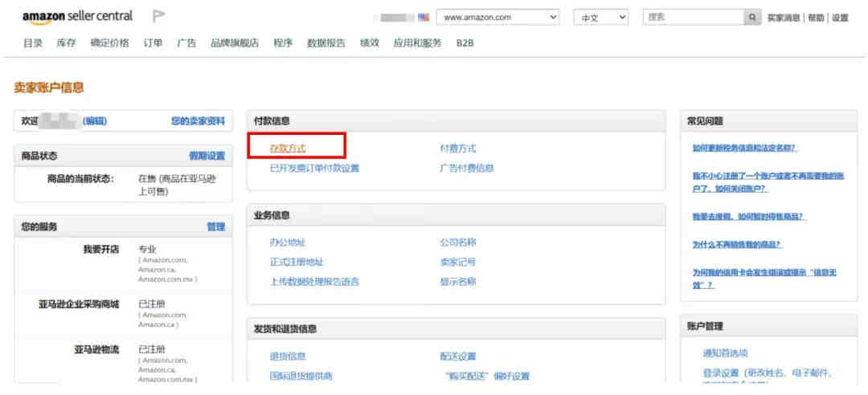Open the 广告付费信息 link
The width and height of the screenshot is (868, 395).
point(467,168)
